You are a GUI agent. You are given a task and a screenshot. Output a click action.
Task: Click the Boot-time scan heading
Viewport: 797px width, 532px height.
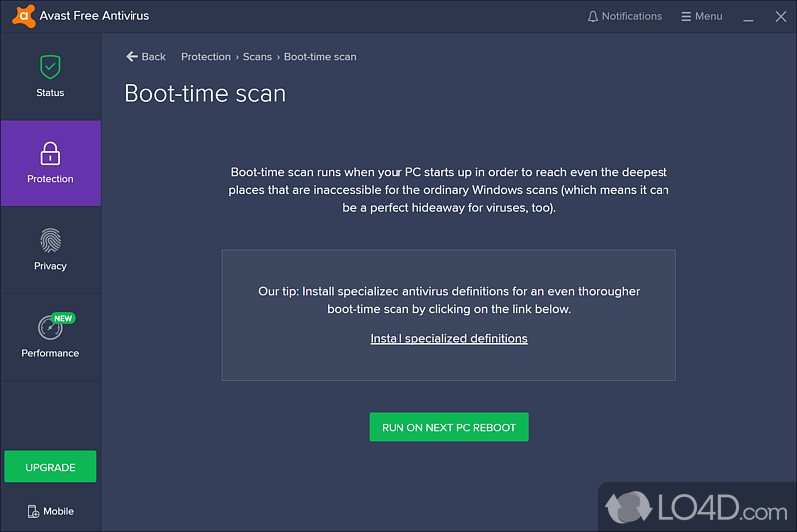pos(205,93)
